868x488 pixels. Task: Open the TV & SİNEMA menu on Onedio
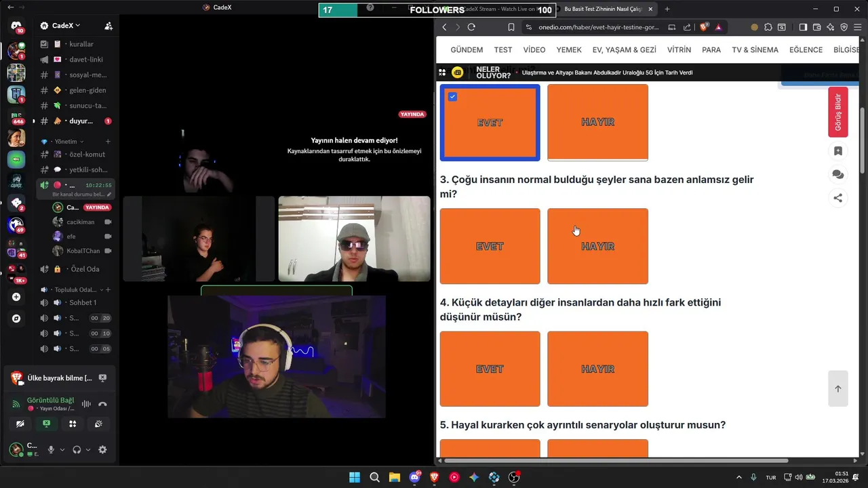[x=755, y=50]
